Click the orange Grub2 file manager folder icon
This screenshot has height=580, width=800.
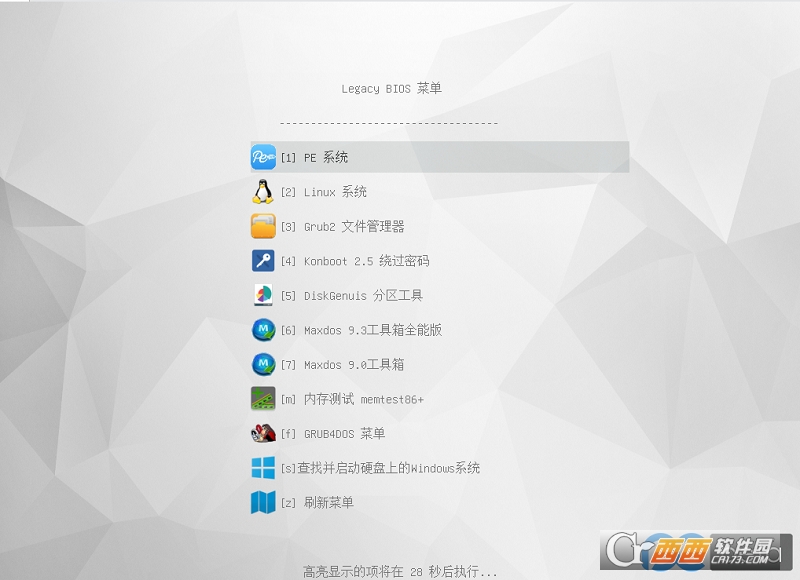(263, 226)
